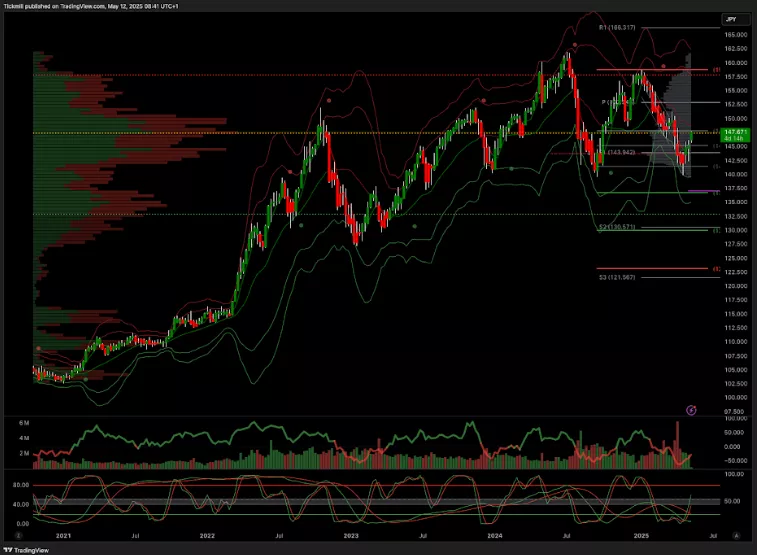
Task: Toggle auto scale "A" button
Action: pos(736,535)
